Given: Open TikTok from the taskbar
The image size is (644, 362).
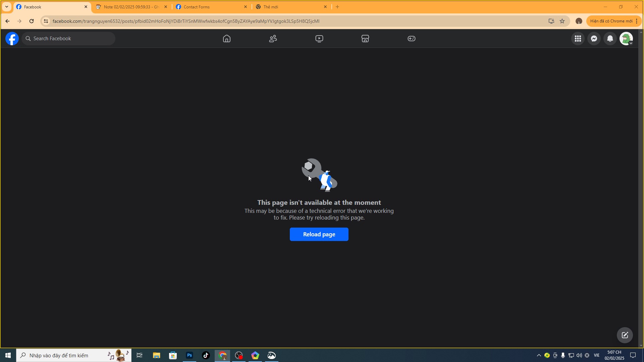Looking at the screenshot, I should [x=206, y=355].
